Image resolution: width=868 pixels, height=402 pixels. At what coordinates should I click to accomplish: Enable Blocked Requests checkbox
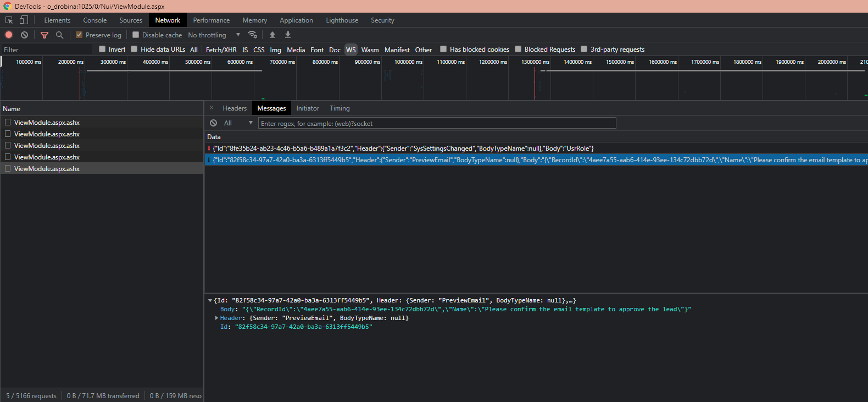(518, 49)
